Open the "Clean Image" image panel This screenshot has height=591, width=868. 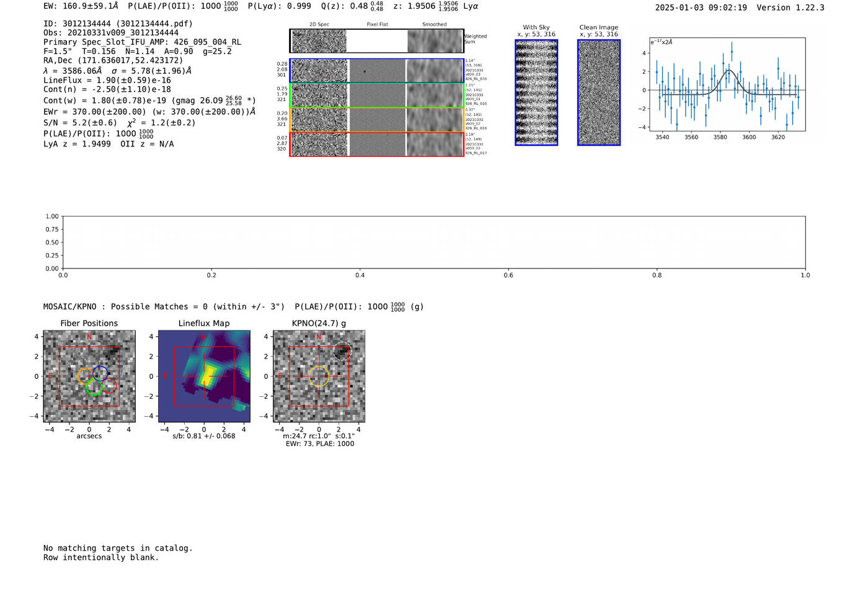click(x=599, y=92)
